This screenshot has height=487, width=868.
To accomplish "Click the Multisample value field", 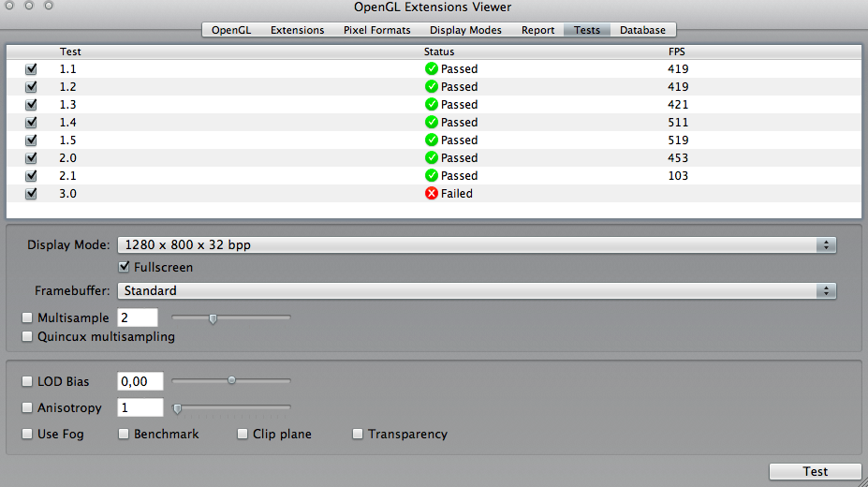I will (138, 317).
